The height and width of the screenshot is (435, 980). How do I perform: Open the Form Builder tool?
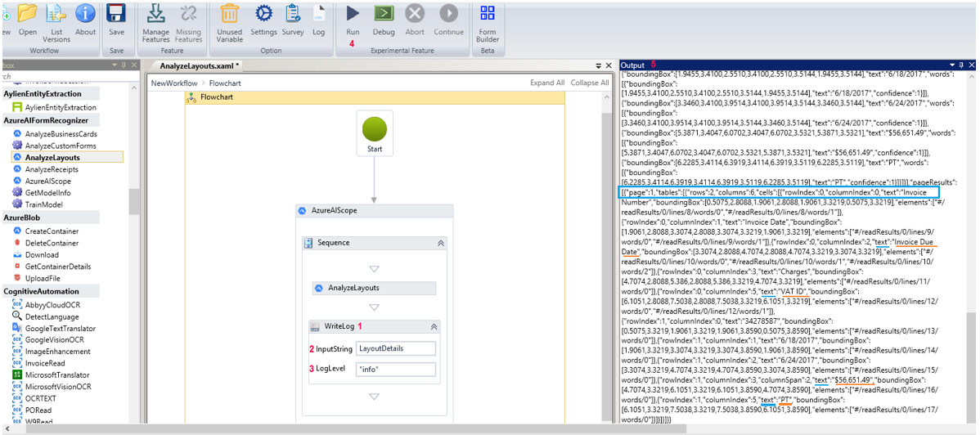tap(488, 14)
